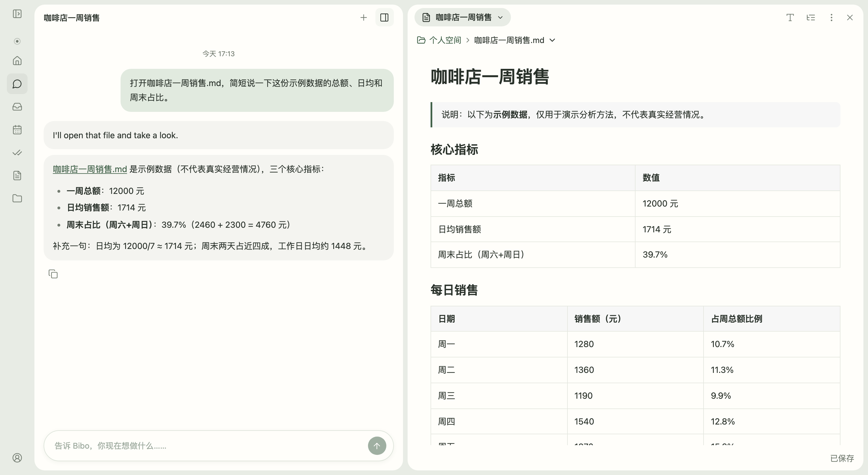The height and width of the screenshot is (475, 868).
Task: Open the documents page icon in sidebar
Action: (x=17, y=175)
